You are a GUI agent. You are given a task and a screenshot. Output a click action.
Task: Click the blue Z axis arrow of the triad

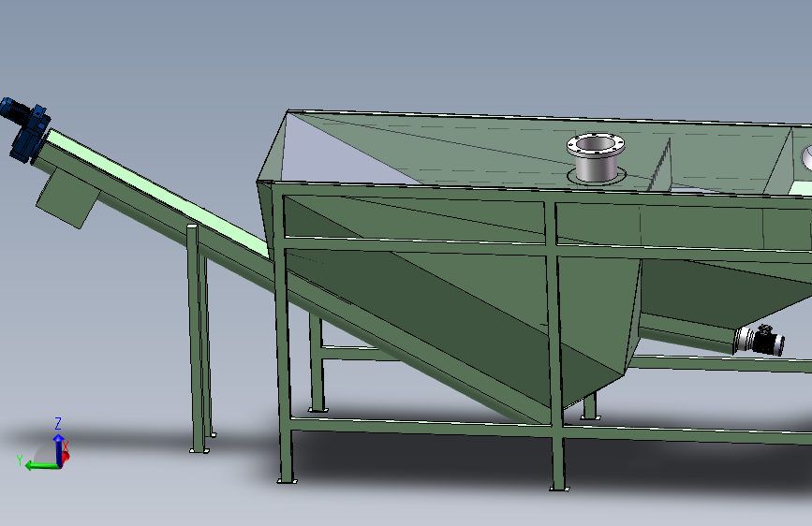tap(58, 448)
